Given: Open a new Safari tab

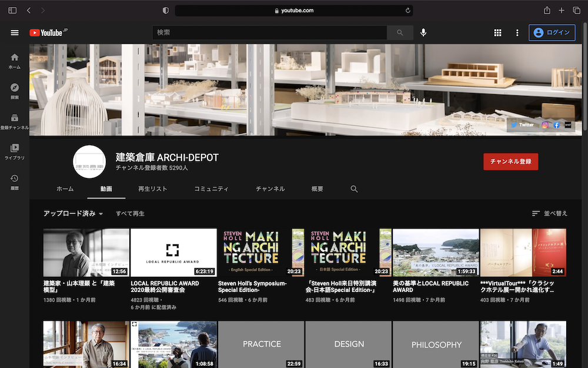Looking at the screenshot, I should pos(562,11).
